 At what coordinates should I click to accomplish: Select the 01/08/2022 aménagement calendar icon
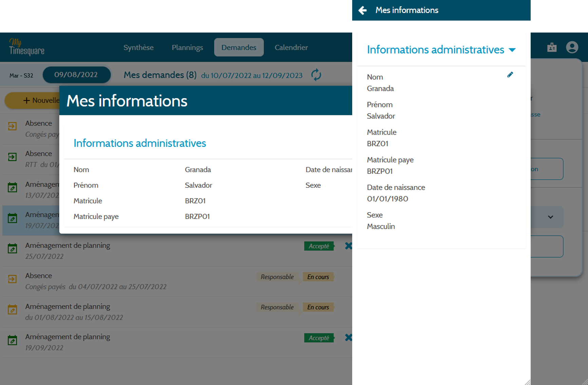[12, 309]
